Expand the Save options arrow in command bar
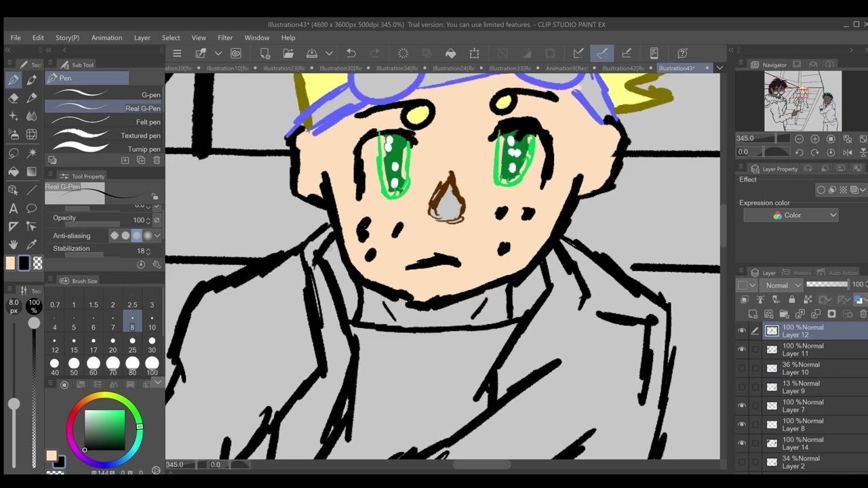 point(329,53)
